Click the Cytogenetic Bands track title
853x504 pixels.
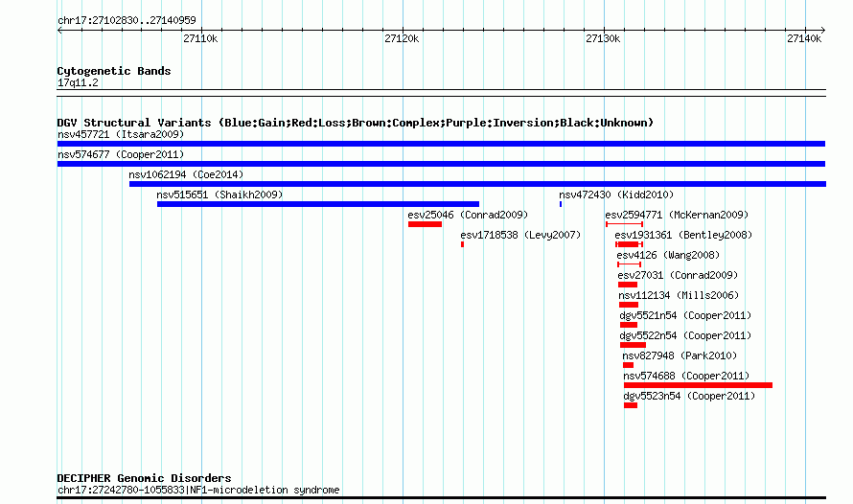114,71
